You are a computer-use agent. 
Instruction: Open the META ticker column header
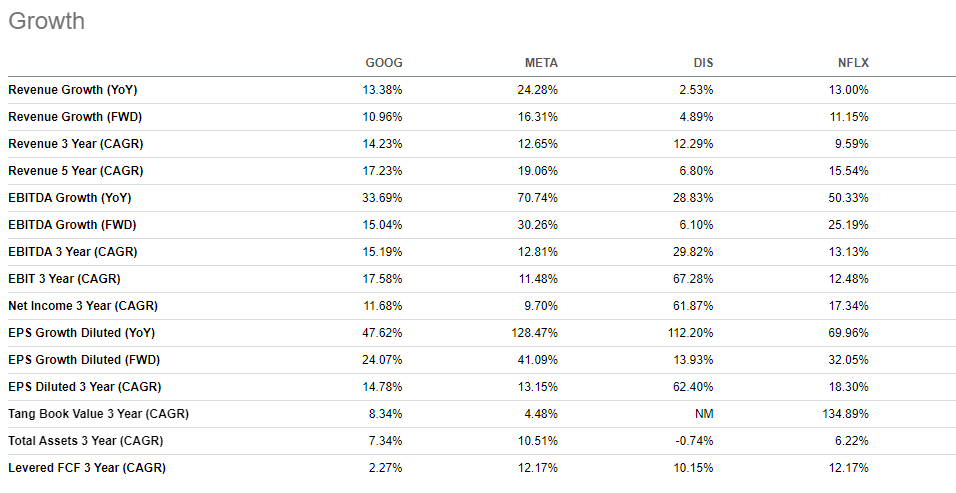[x=541, y=63]
